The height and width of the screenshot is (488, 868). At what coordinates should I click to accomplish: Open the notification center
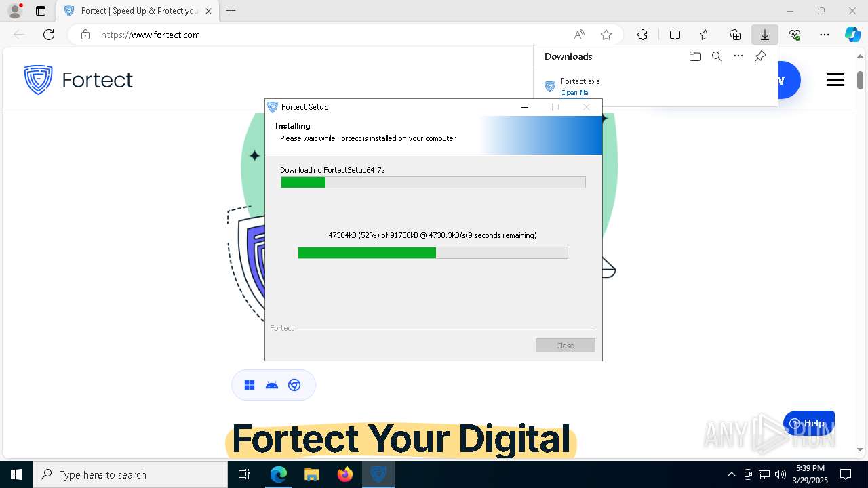(846, 474)
